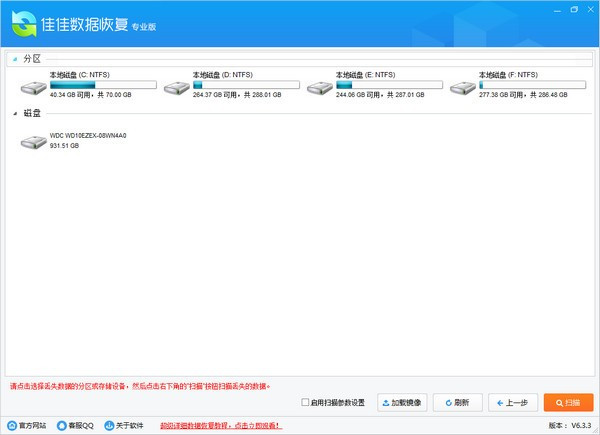Click the F: drive usage bar
The height and width of the screenshot is (435, 600).
(x=532, y=85)
